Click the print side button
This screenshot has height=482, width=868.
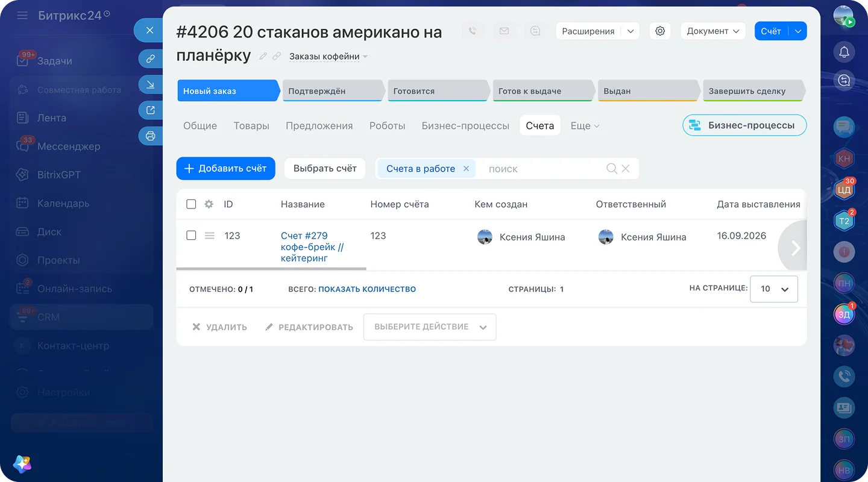click(x=150, y=136)
